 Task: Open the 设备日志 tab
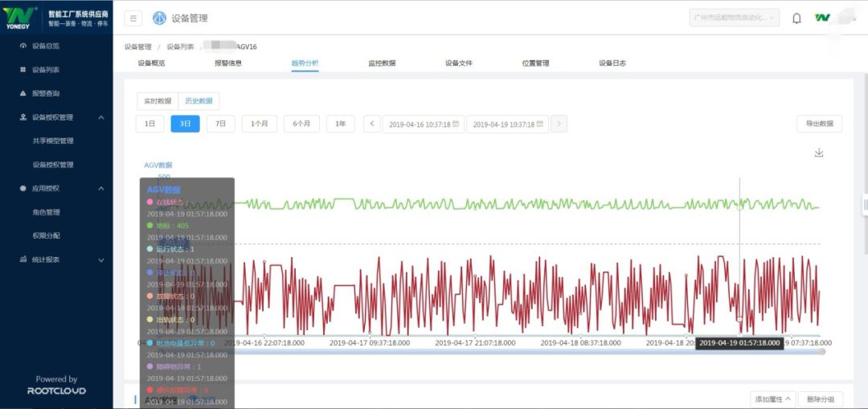612,63
